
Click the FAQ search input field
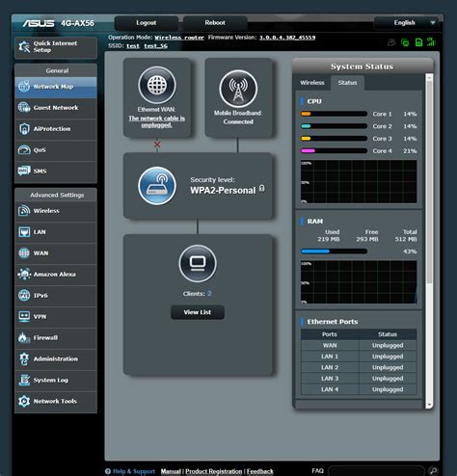pyautogui.click(x=376, y=471)
